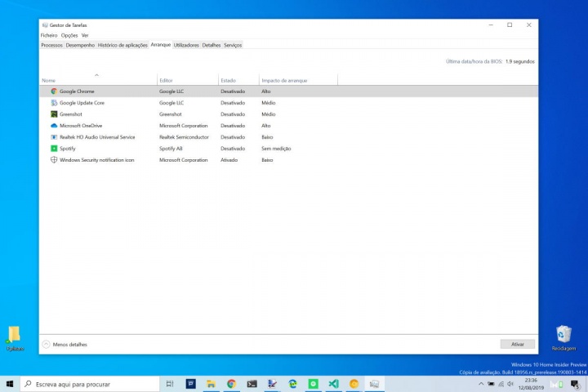Open the green Spotify taskbar icon

(x=313, y=384)
